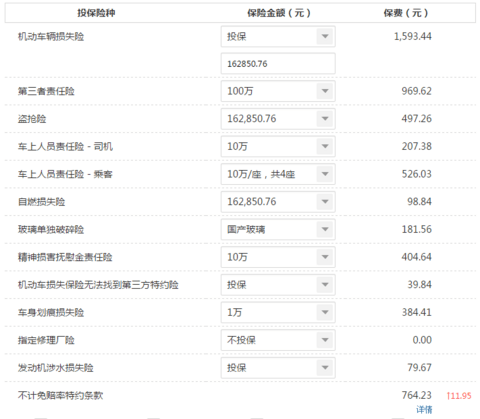Expand the 自燃损失险 amount dropdown
Screen dimensions: 480x419
pos(278,202)
